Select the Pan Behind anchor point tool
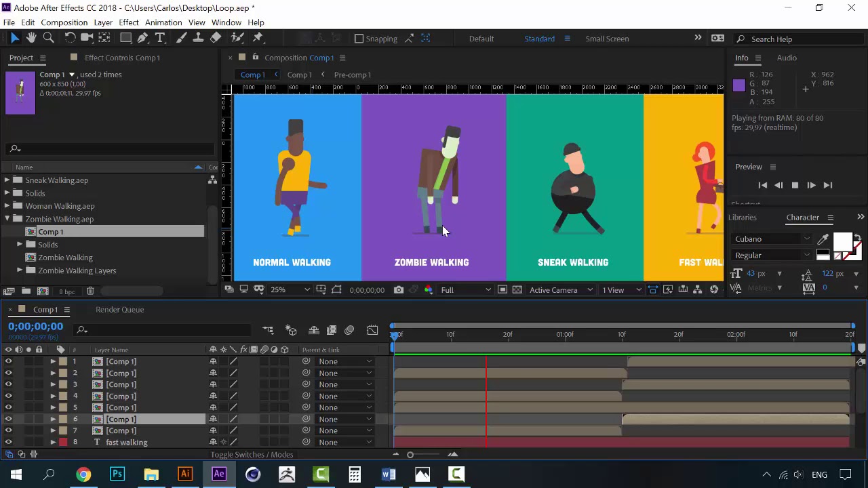Screen dimensions: 868x488 click(x=104, y=38)
